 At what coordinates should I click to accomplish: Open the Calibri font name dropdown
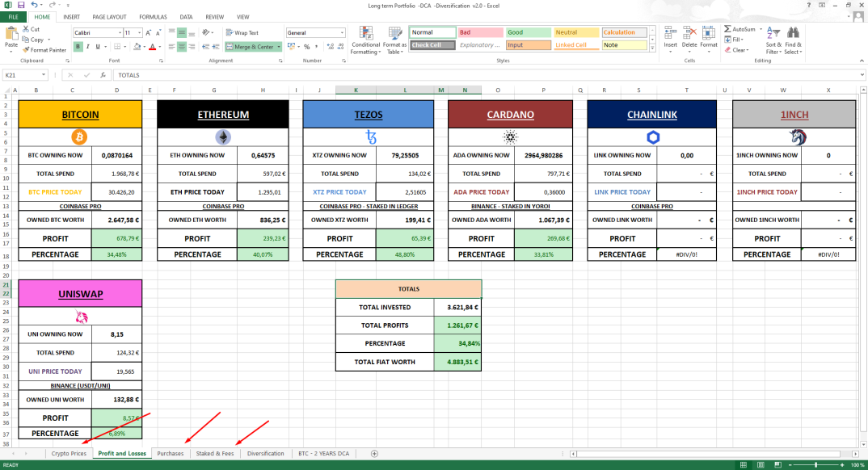click(x=119, y=32)
